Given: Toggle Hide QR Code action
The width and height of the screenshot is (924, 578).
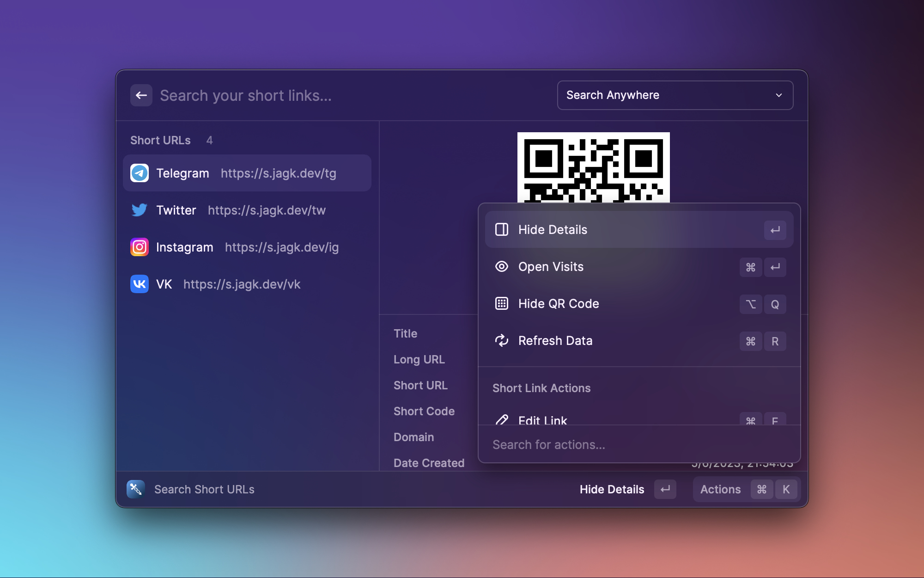Looking at the screenshot, I should pyautogui.click(x=558, y=304).
